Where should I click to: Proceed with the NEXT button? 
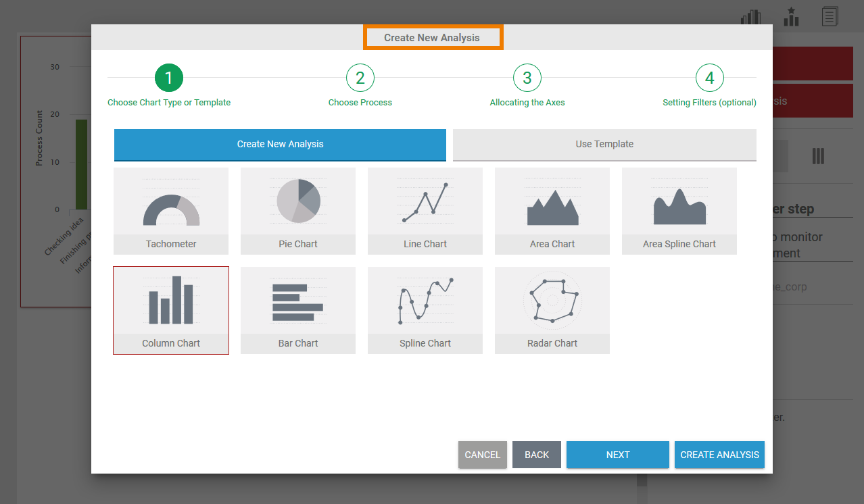pyautogui.click(x=618, y=455)
